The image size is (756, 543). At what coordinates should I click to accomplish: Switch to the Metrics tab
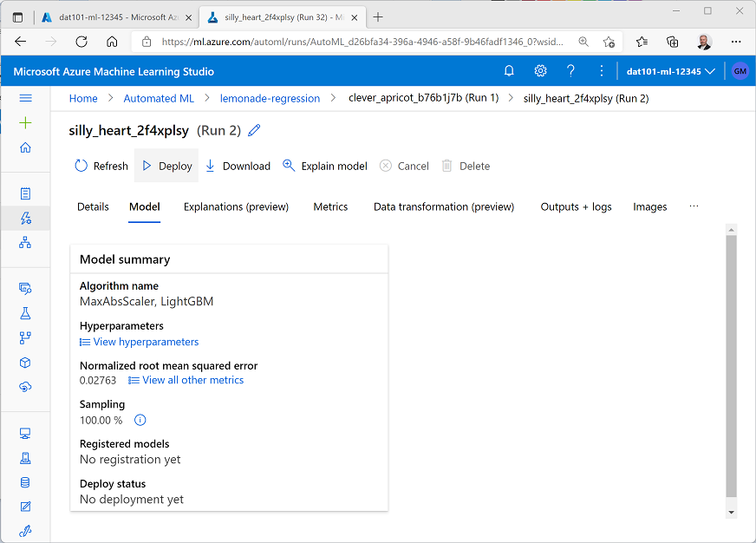tap(330, 206)
